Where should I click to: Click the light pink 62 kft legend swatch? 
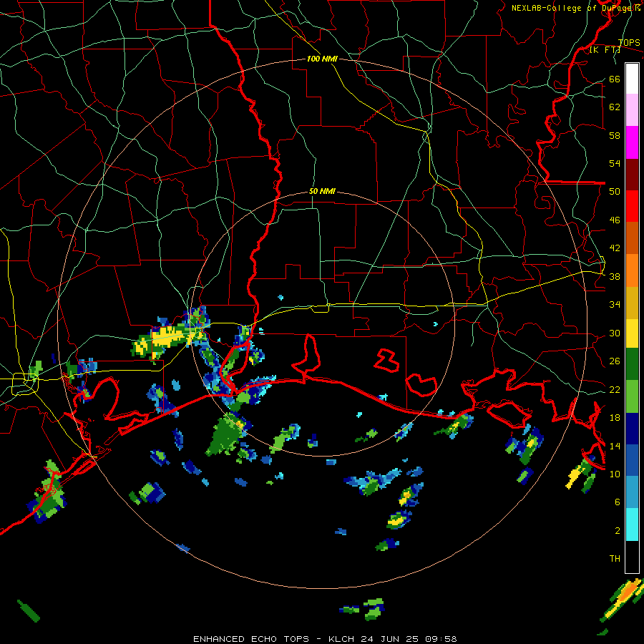pos(632,110)
